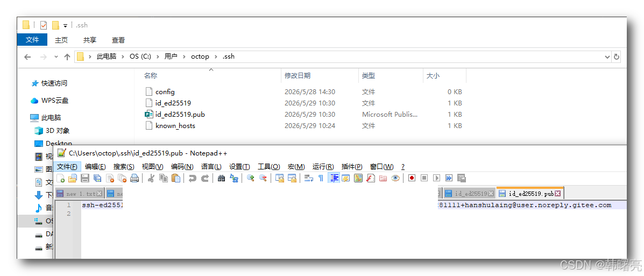Open the 设置(T) menu
Viewport: 644px width, 276px height.
click(239, 167)
